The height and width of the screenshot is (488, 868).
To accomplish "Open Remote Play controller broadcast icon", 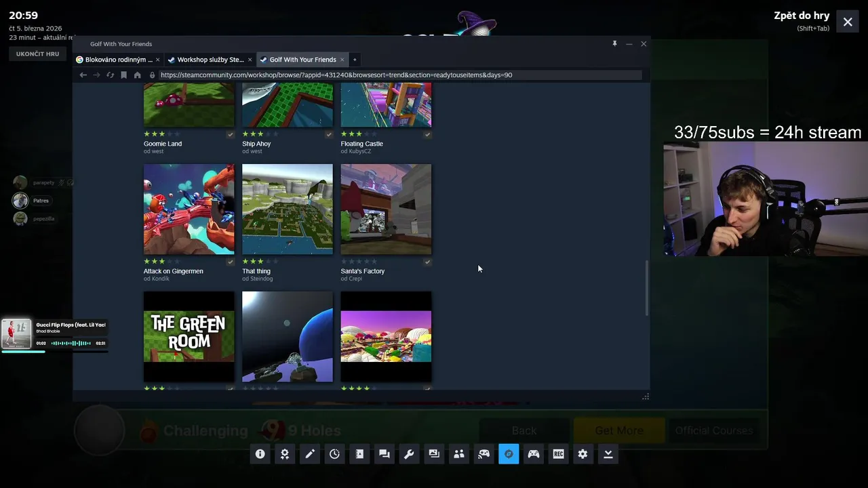I will (484, 454).
